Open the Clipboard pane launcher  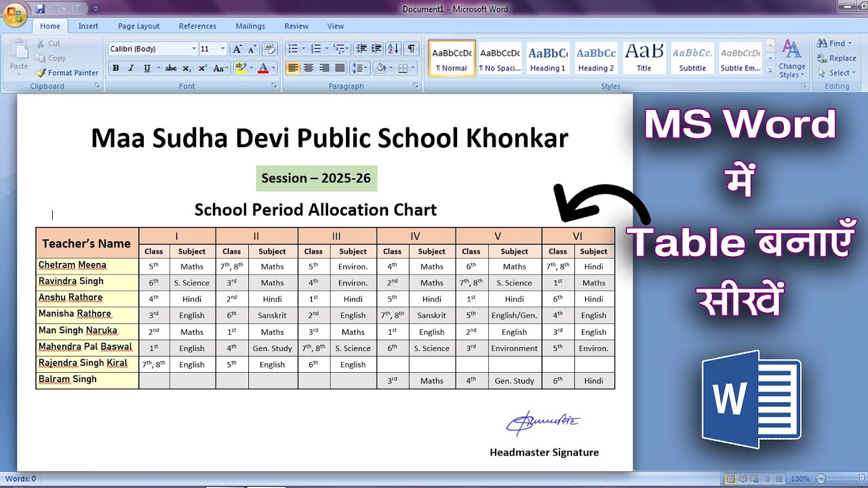click(97, 86)
